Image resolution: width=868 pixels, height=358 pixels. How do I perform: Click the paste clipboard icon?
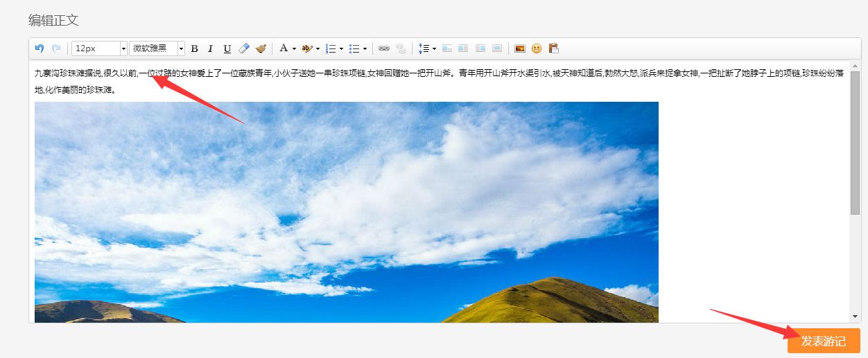click(553, 48)
